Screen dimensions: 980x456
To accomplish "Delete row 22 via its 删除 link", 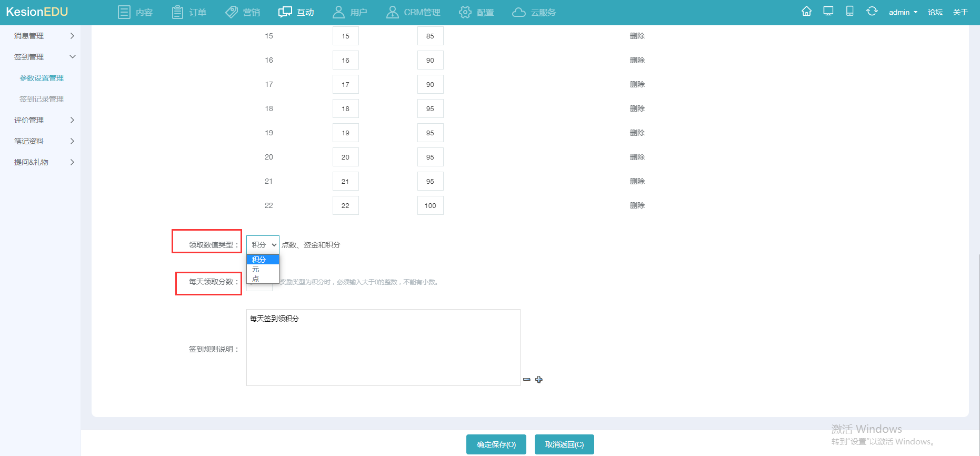I will coord(637,205).
